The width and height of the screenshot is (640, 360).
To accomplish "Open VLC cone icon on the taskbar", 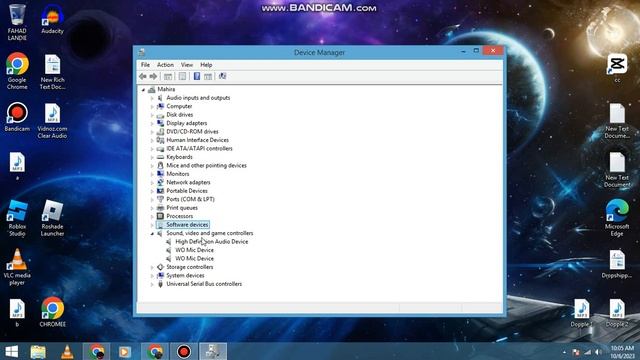I will pyautogui.click(x=67, y=351).
